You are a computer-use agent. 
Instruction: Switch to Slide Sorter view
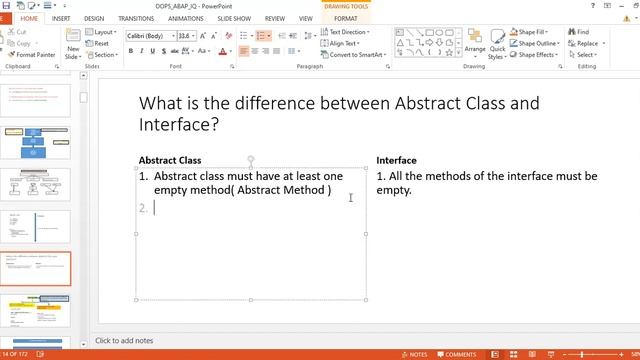[513, 354]
